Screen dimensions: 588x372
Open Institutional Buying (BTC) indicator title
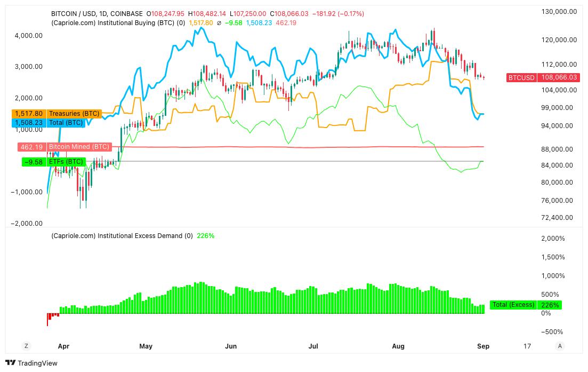(118, 23)
